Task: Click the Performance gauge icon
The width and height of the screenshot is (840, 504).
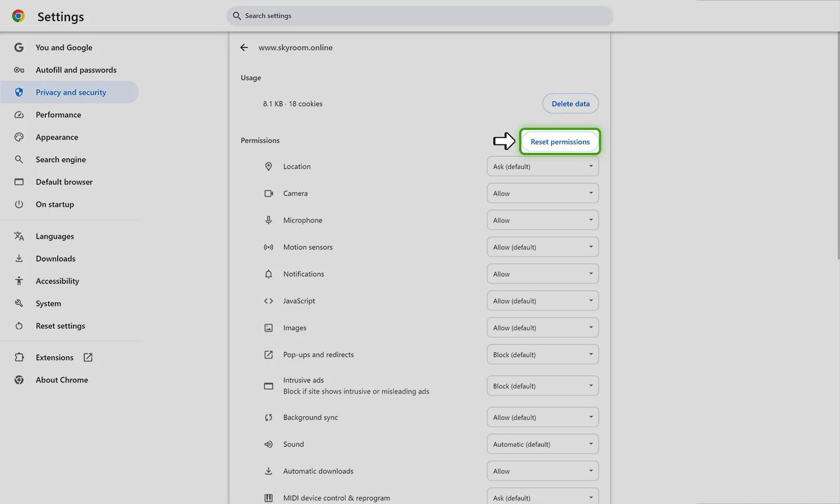Action: [19, 115]
